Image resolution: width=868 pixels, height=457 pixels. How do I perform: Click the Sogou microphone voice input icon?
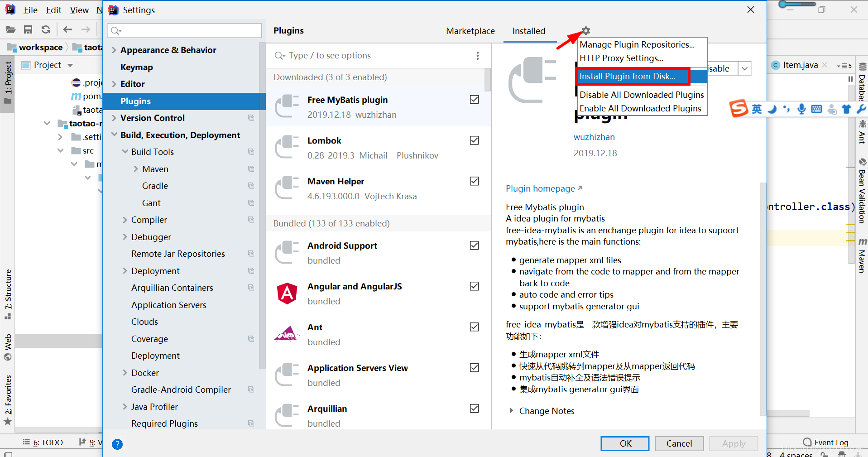801,109
